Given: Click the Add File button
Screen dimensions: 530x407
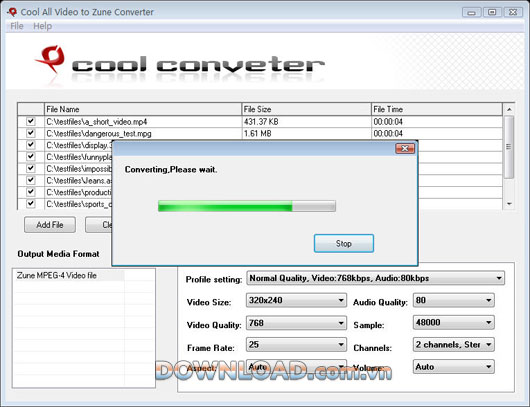Looking at the screenshot, I should pos(50,225).
